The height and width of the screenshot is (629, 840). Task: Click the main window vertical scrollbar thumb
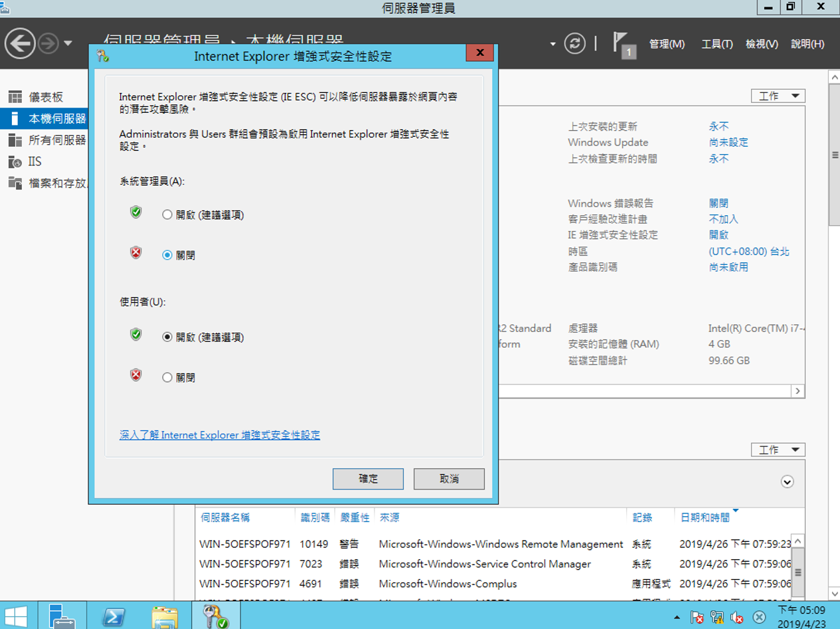pyautogui.click(x=835, y=155)
